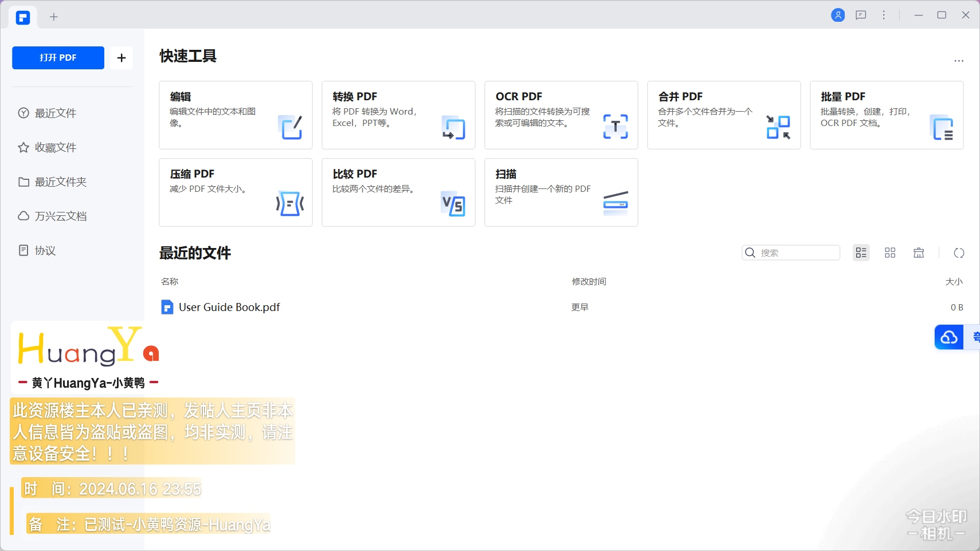Go to 最近文件 in sidebar
The image size is (980, 551).
tap(56, 113)
